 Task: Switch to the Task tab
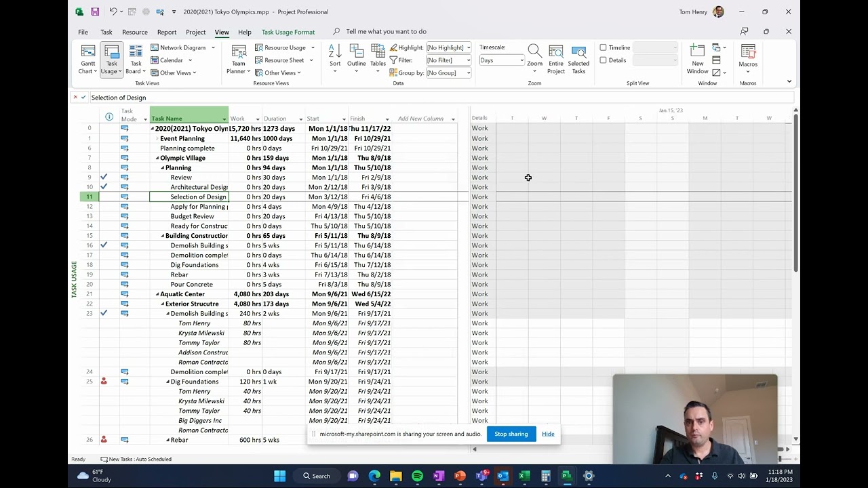click(106, 32)
